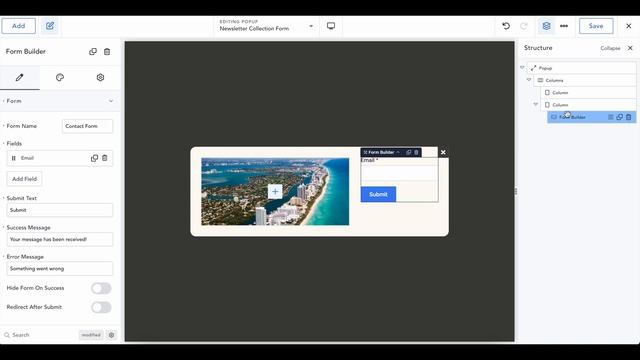Collapse the Columns tree node arrow

point(529,80)
